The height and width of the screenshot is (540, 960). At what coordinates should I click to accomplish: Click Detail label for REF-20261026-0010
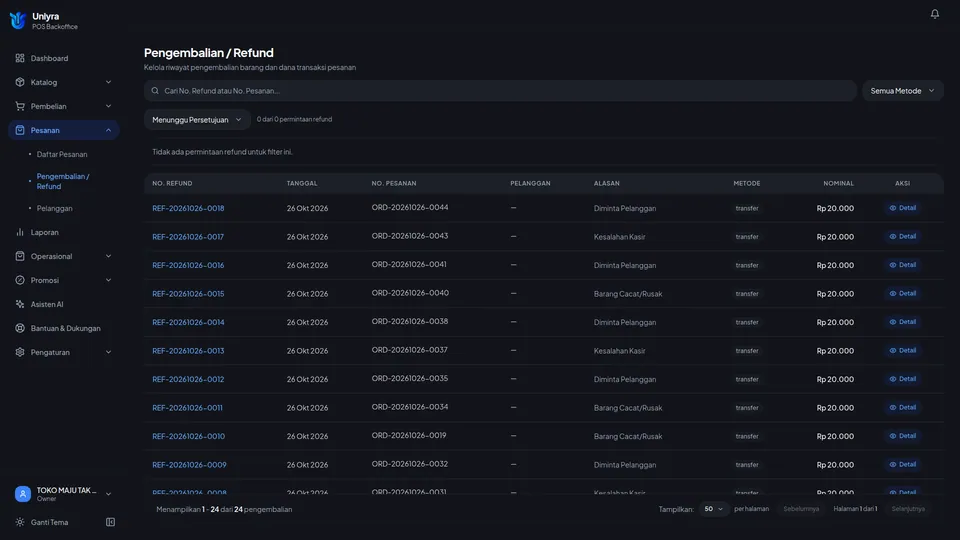(x=907, y=436)
